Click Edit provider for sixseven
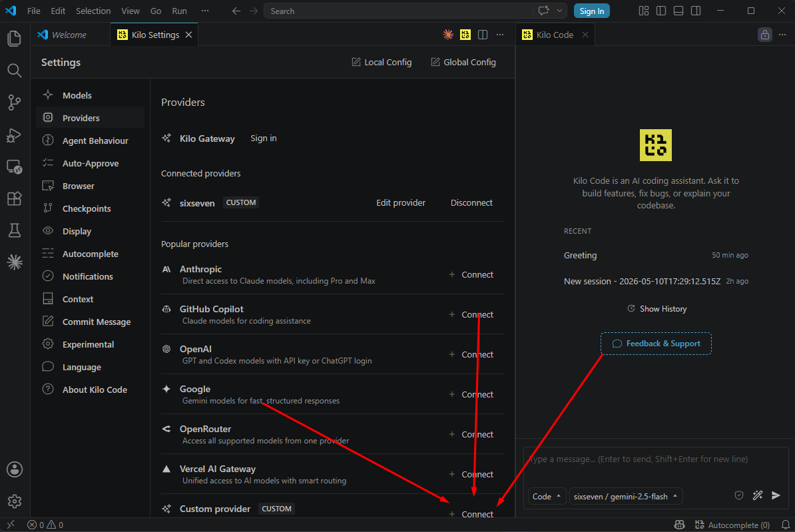 click(x=401, y=202)
